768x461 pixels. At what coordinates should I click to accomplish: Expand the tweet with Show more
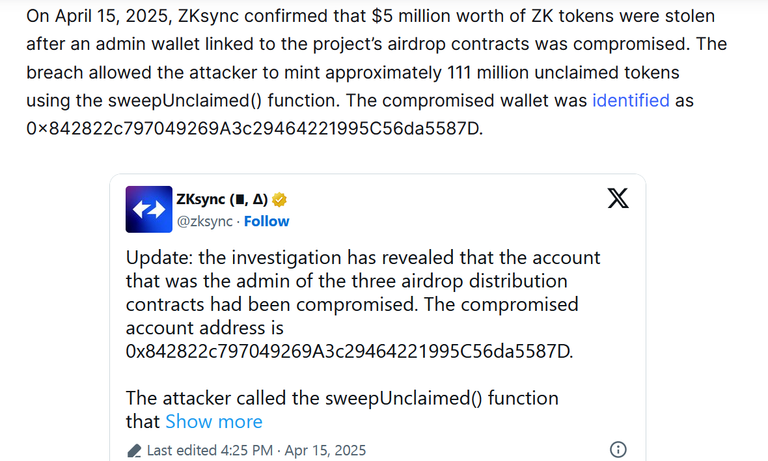pyautogui.click(x=214, y=422)
